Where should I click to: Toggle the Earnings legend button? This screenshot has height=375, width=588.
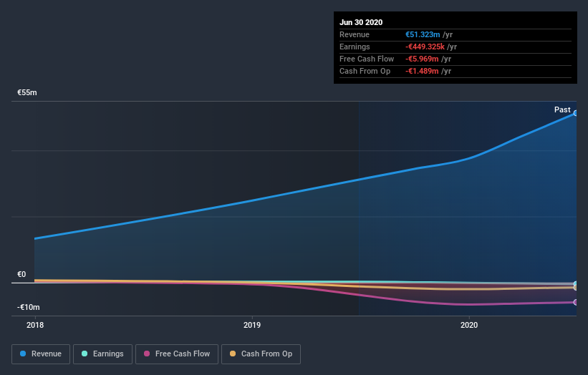point(102,354)
